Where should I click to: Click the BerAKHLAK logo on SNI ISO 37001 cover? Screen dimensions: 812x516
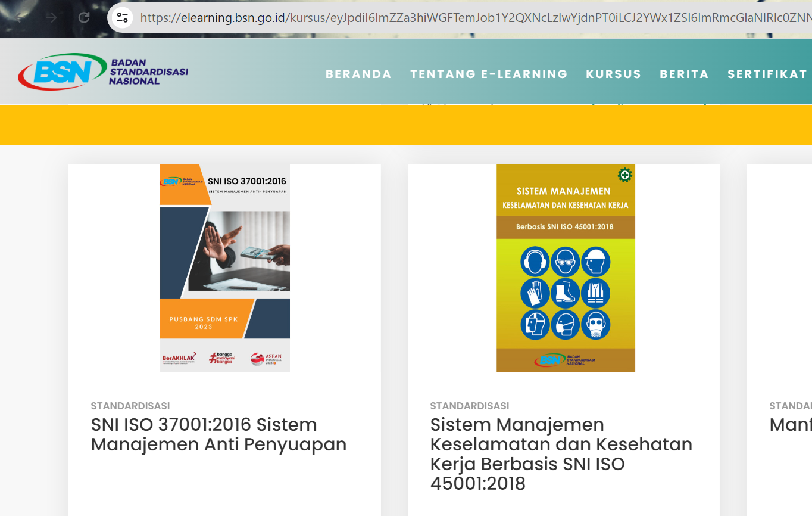(x=179, y=358)
